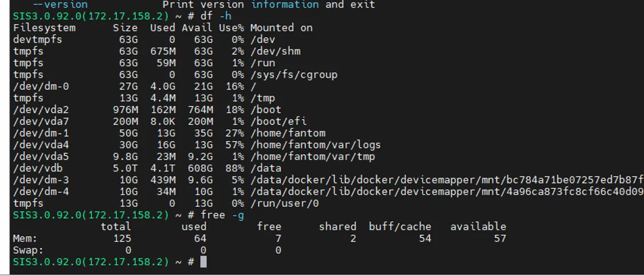Viewport: 644px width, 276px height.
Task: Click the terminal cursor block at the prompt
Action: tap(203, 262)
